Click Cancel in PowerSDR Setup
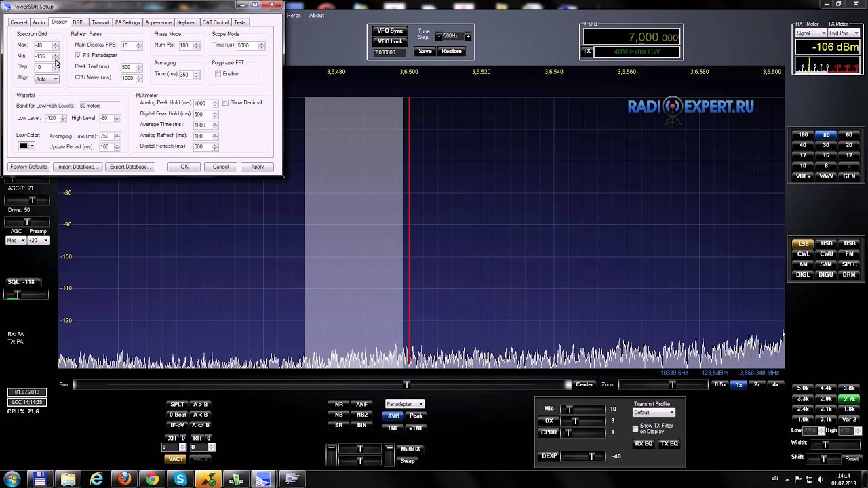868x488 pixels. [x=221, y=167]
